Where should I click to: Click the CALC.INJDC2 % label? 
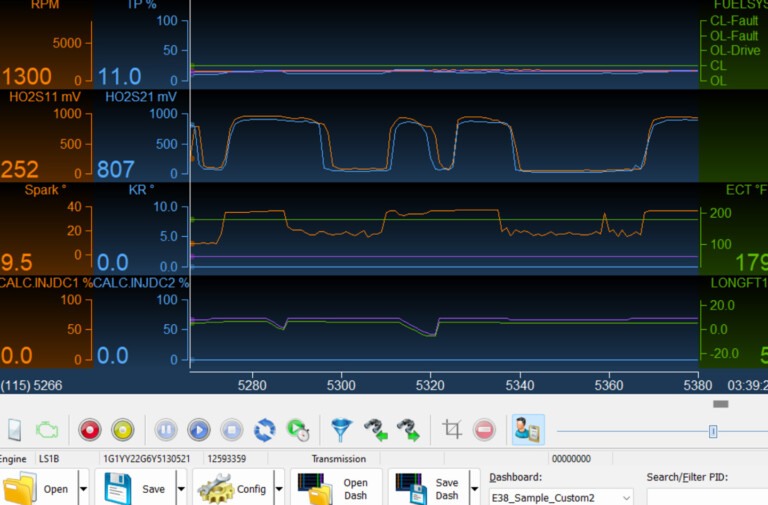click(141, 283)
